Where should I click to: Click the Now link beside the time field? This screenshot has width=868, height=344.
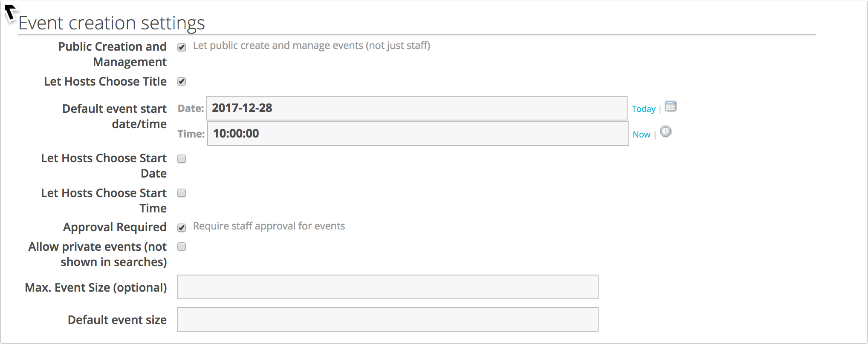(642, 134)
